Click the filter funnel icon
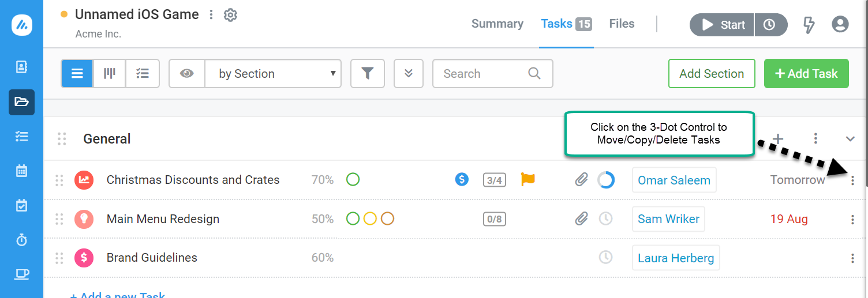The width and height of the screenshot is (868, 298). click(x=368, y=73)
